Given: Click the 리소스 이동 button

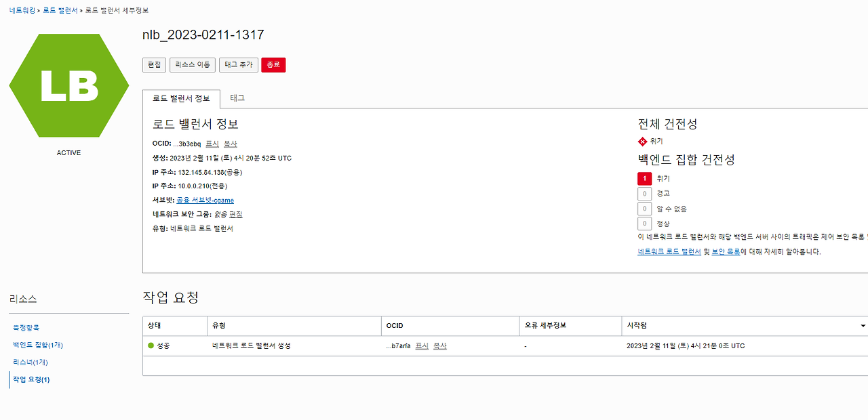Looking at the screenshot, I should 192,65.
